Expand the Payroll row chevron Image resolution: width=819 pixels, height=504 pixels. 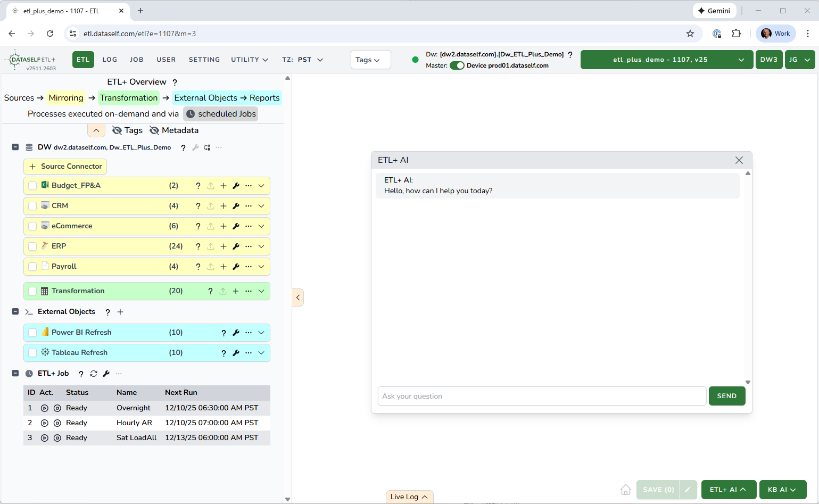pos(261,267)
